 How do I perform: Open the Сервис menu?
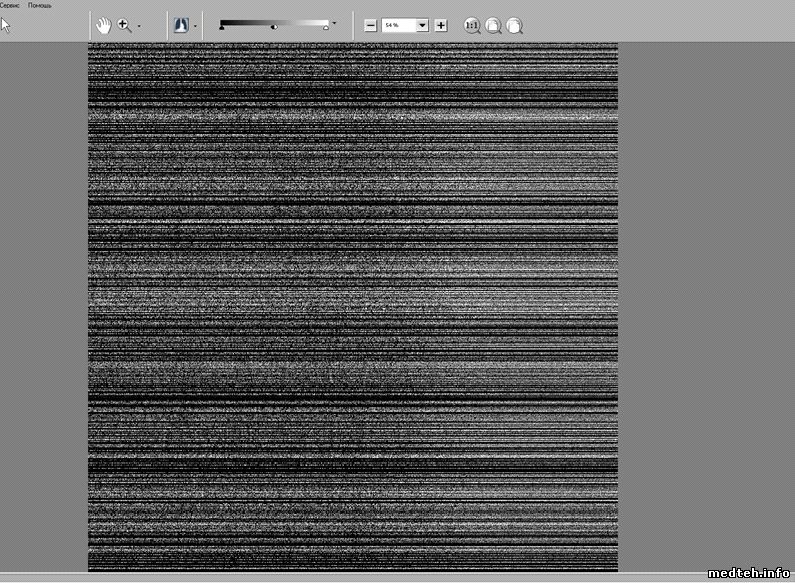11,5
